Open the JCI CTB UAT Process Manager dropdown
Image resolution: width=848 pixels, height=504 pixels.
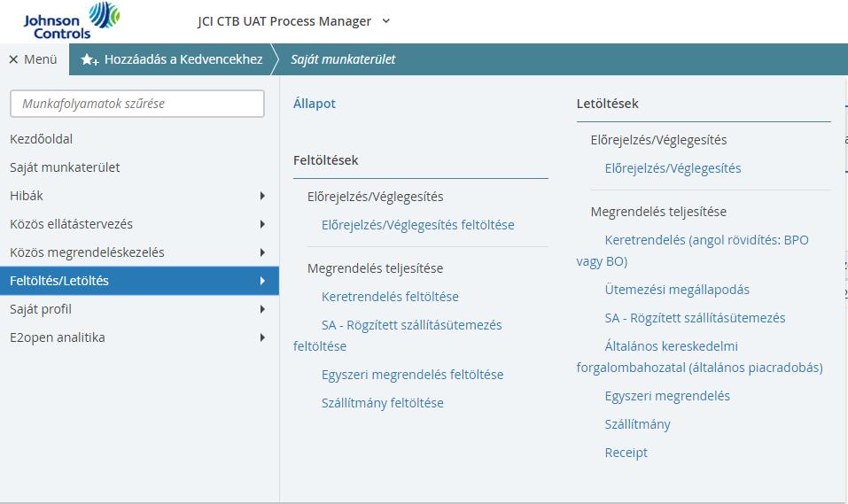385,21
